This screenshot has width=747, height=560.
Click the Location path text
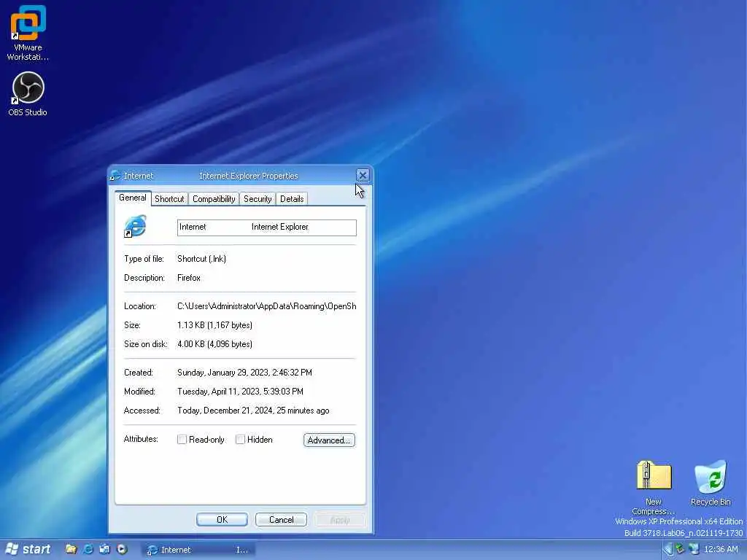click(267, 306)
